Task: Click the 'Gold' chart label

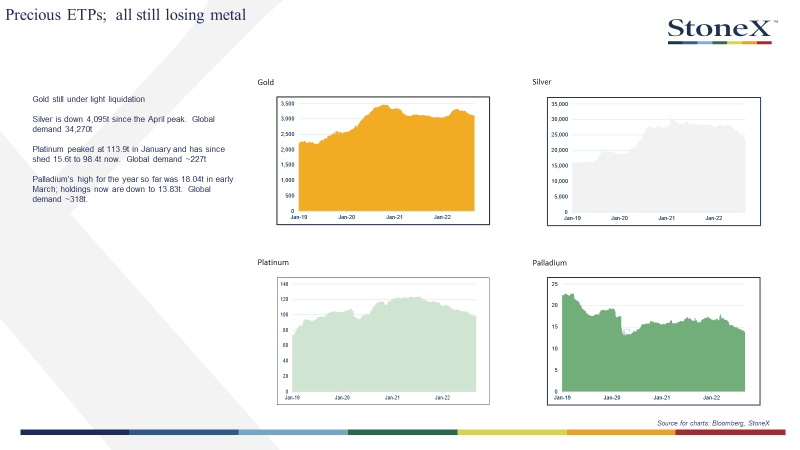Action: (x=265, y=82)
